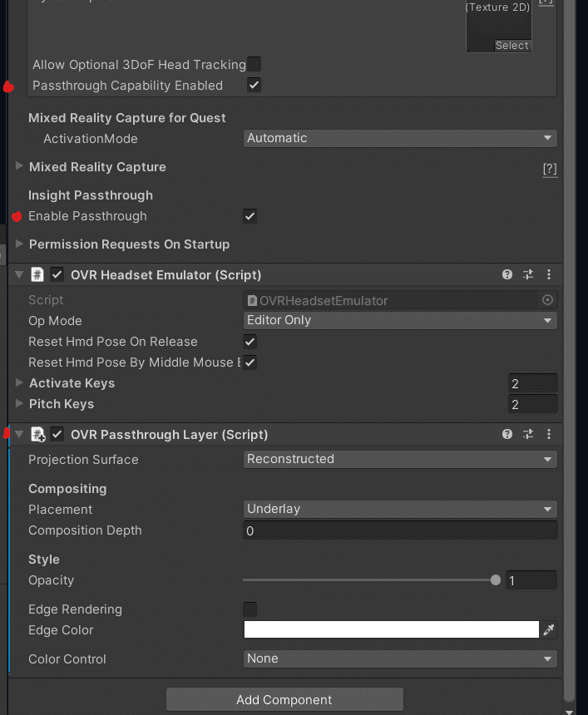
Task: Open help for OVR Headset Emulator script
Action: point(506,274)
